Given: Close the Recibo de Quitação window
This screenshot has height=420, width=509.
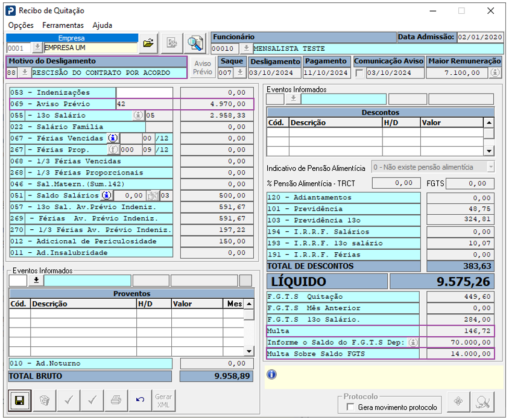Looking at the screenshot, I should coord(490,11).
